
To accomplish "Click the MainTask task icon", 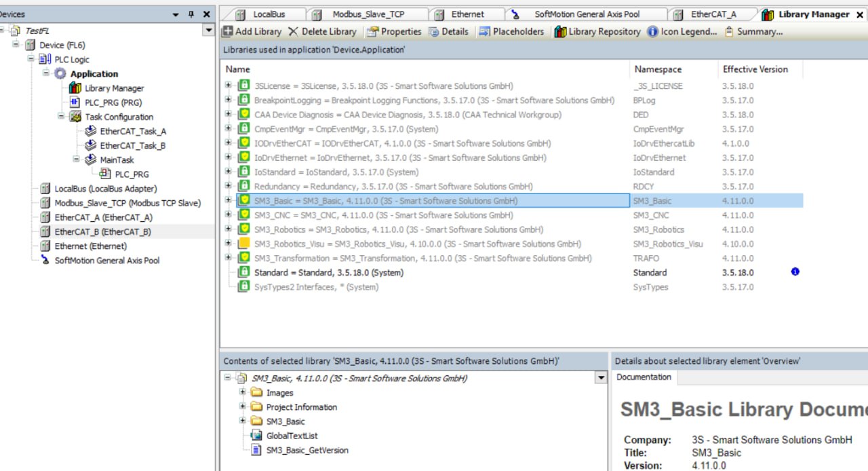I will point(90,159).
